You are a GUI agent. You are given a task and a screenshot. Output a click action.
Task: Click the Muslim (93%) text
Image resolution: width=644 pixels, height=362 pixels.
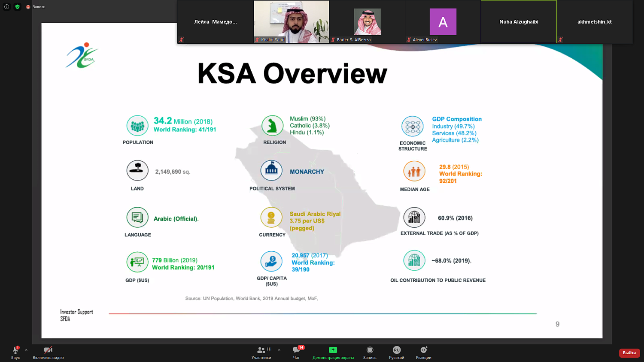307,119
